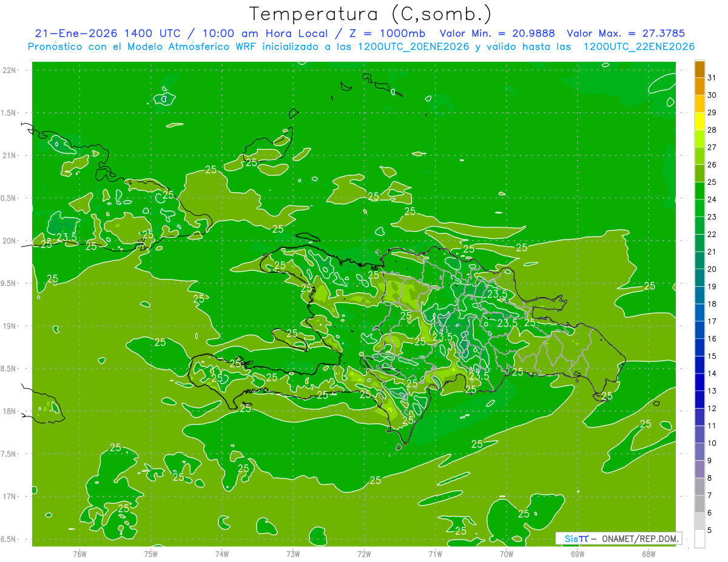
Task: Click the "19N" latitude label
Action: coord(10,326)
